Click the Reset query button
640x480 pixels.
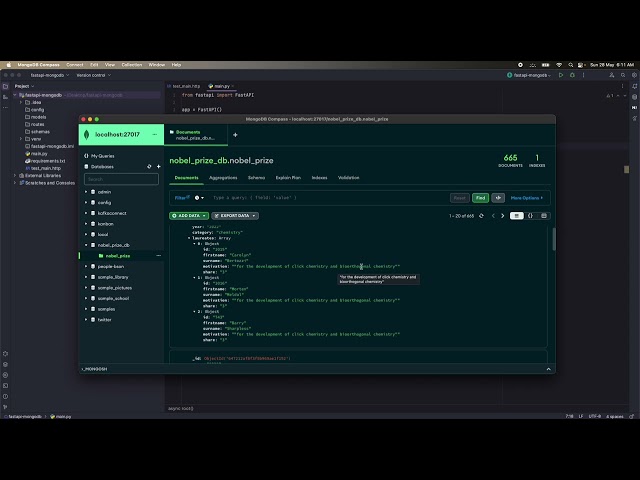460,198
